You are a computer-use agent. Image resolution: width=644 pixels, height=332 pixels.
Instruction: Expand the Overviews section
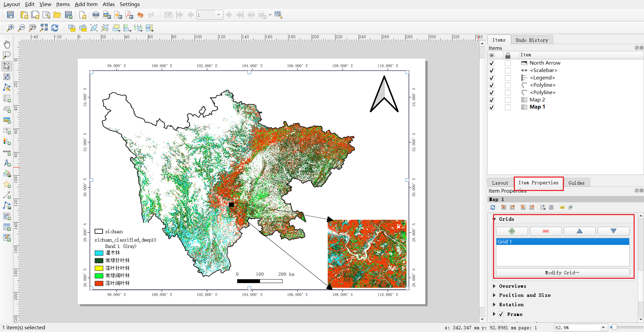tap(494, 286)
